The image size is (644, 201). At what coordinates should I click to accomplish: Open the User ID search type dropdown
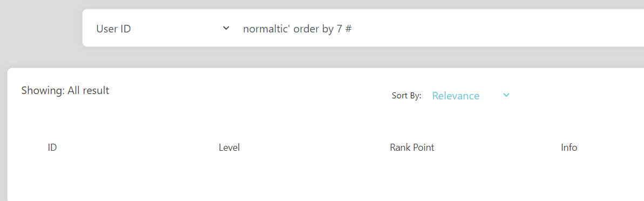click(x=162, y=29)
